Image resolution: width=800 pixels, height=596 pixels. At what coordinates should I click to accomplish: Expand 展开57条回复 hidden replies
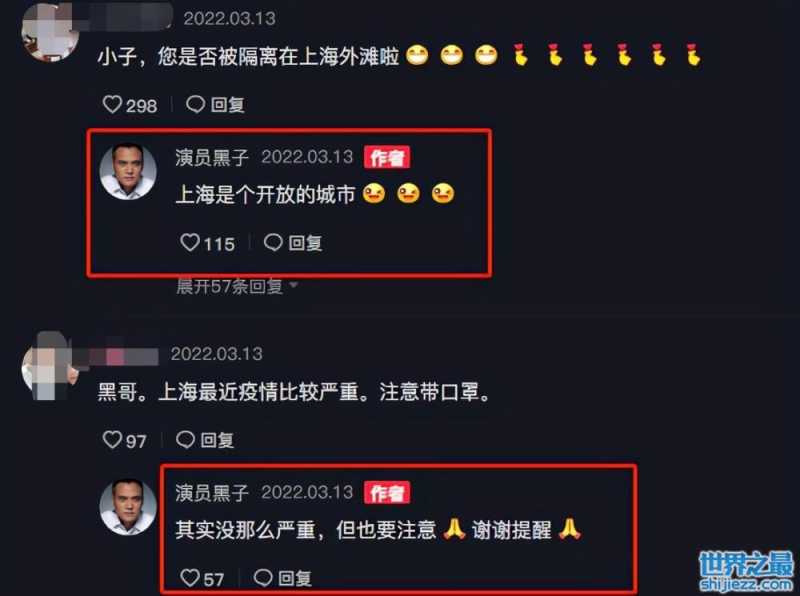pyautogui.click(x=230, y=286)
